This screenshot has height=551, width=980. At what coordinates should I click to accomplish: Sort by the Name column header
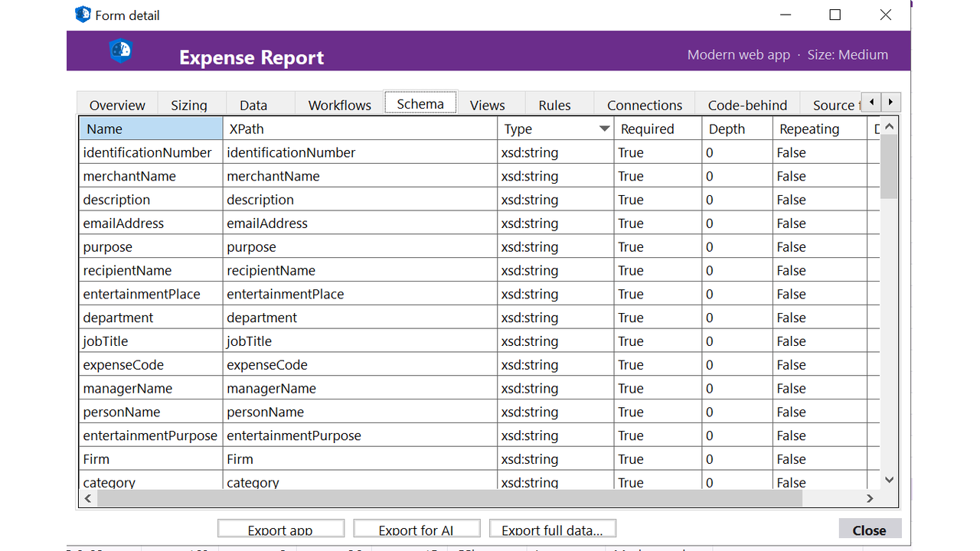[151, 129]
